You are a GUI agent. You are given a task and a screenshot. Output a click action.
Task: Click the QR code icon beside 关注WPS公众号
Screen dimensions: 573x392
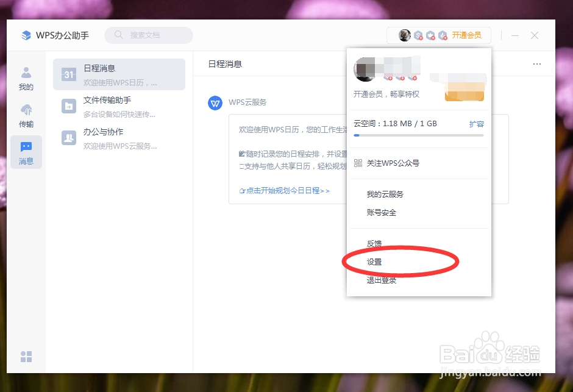(358, 163)
